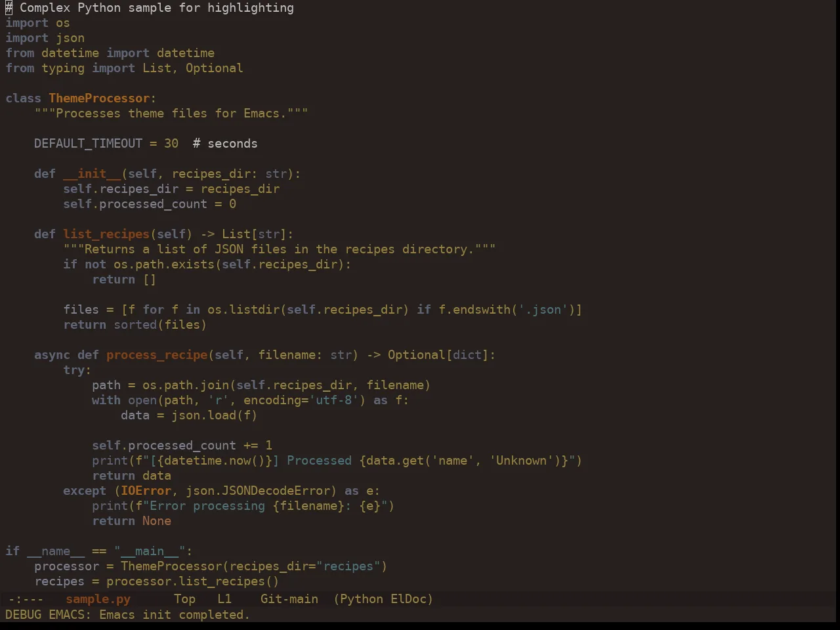
Task: Click the 'import os' line
Action: click(x=37, y=23)
